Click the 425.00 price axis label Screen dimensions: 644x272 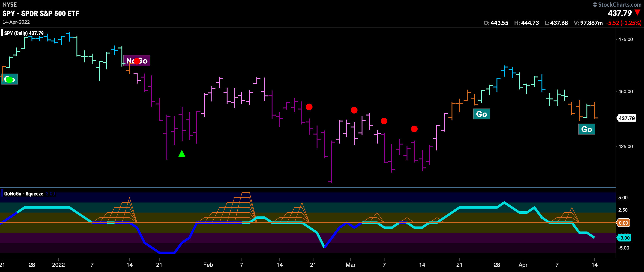(626, 146)
